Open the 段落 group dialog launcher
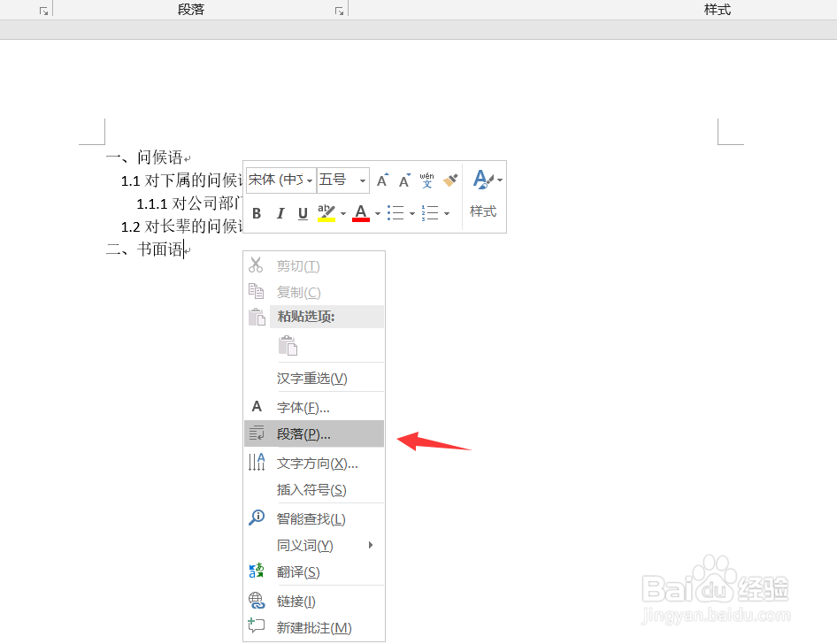Image resolution: width=837 pixels, height=644 pixels. [339, 9]
